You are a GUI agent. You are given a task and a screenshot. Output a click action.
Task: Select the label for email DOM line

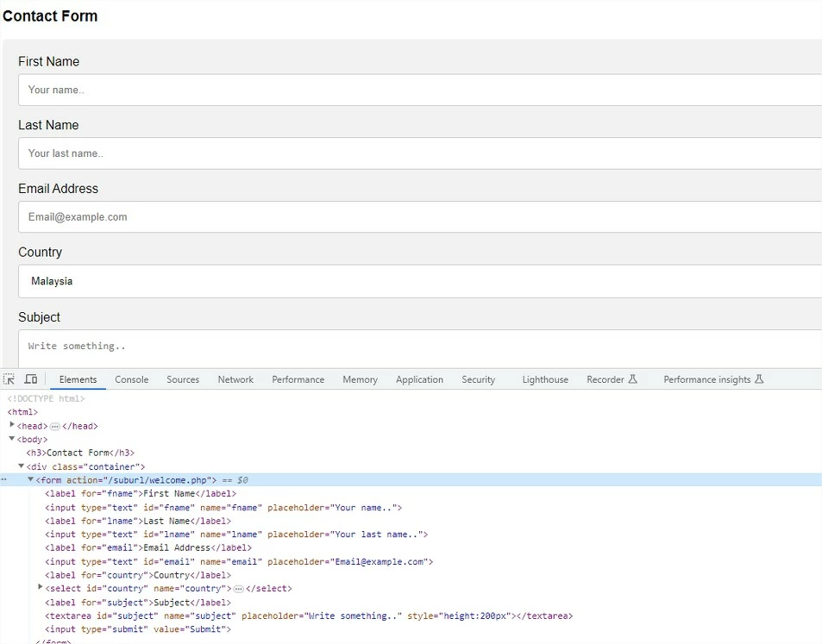(148, 548)
